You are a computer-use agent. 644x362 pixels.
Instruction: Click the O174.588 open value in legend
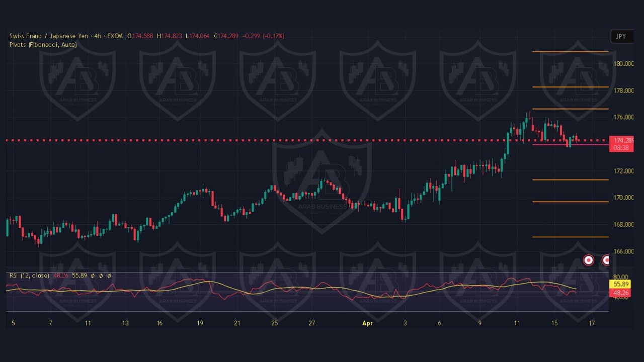140,36
